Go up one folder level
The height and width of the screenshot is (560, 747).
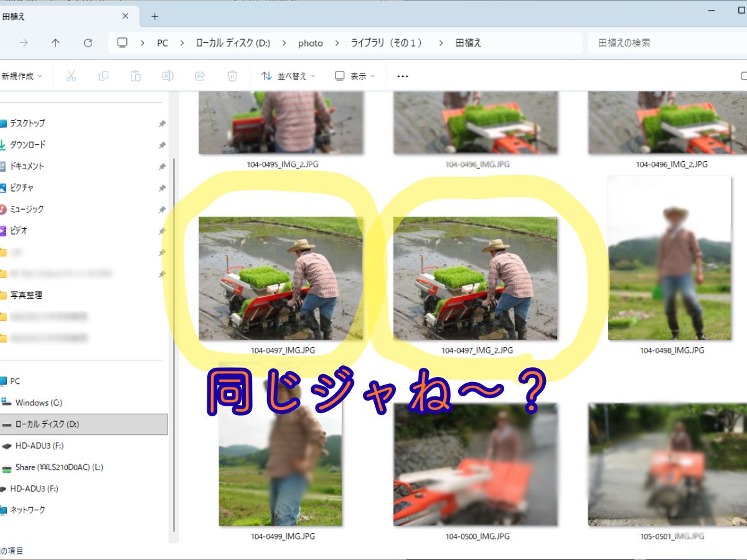[x=56, y=43]
